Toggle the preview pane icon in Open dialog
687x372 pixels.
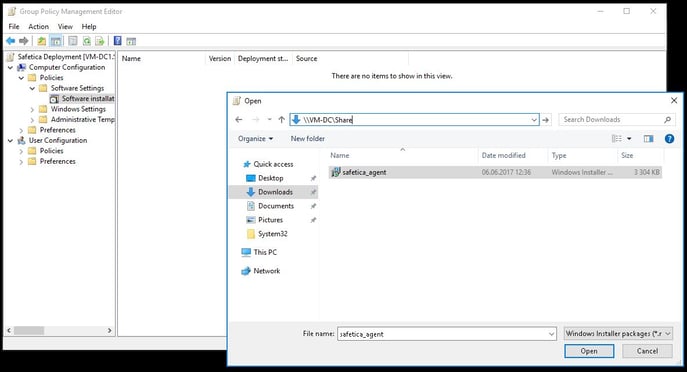[648, 139]
